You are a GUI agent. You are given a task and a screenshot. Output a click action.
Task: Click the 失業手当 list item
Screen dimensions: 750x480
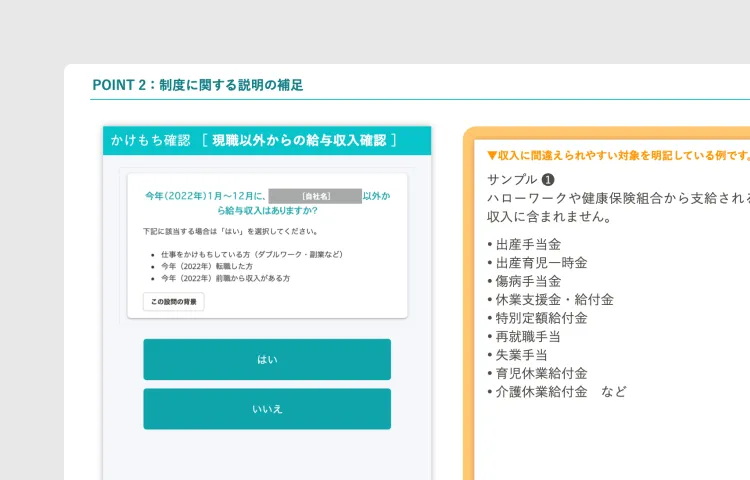pyautogui.click(x=520, y=355)
